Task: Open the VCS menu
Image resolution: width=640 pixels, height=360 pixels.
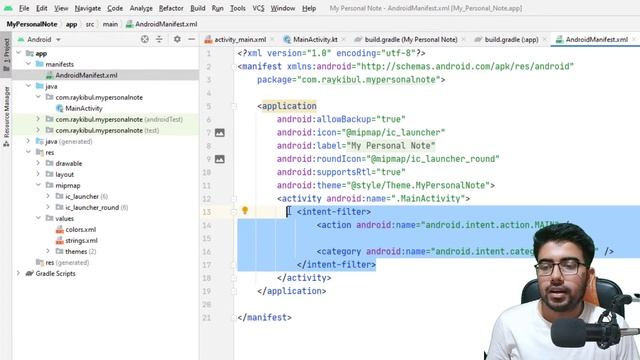Action: [x=258, y=8]
